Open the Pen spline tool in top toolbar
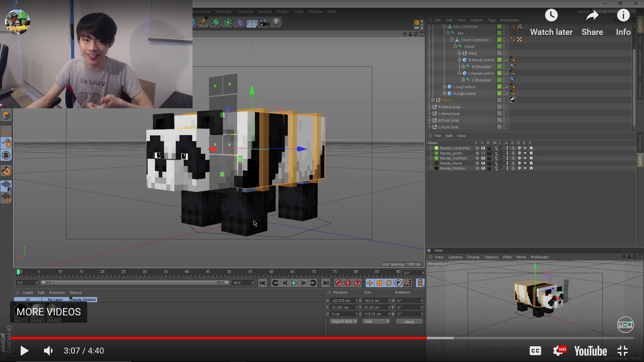The image size is (644, 362). [204, 22]
